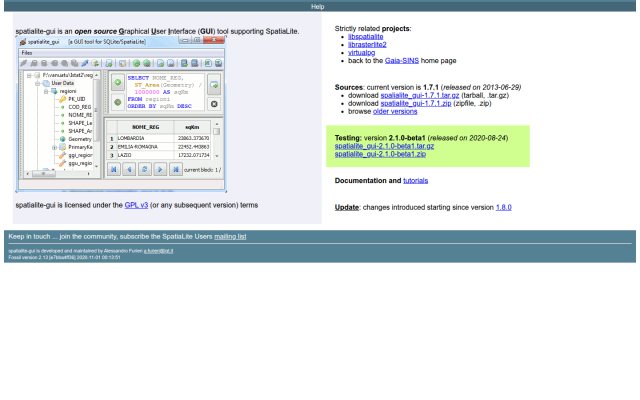
Task: Click the 'Strictly related projects:' heading text
Action: pos(373,29)
